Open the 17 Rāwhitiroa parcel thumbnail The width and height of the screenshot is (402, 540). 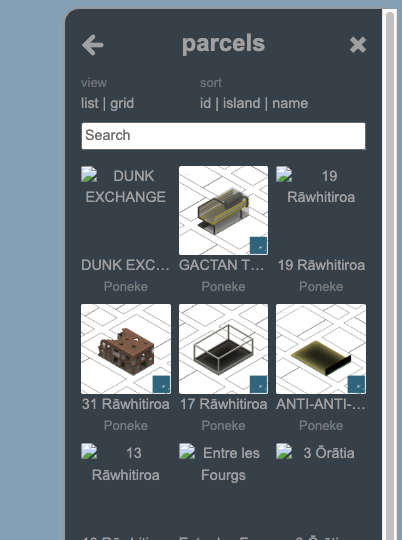pyautogui.click(x=223, y=349)
